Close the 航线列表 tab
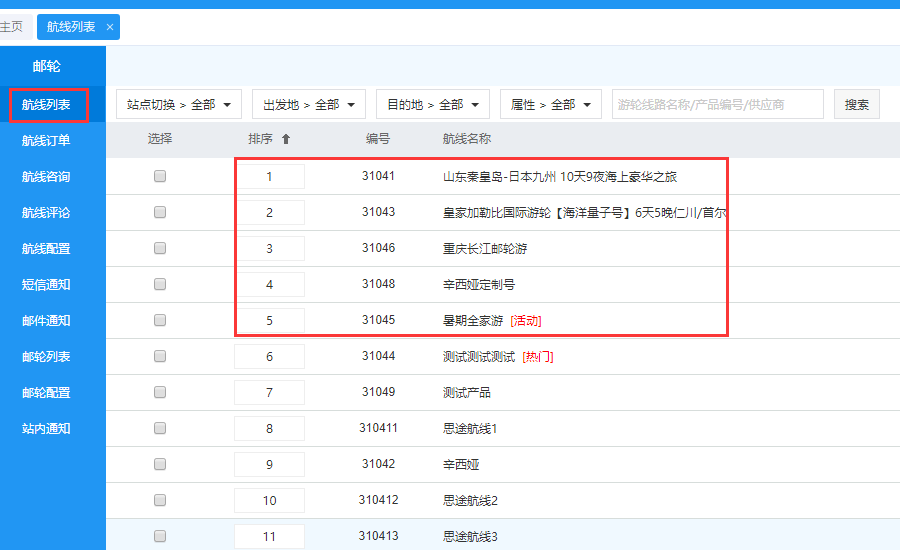The height and width of the screenshot is (550, 900). pos(110,27)
